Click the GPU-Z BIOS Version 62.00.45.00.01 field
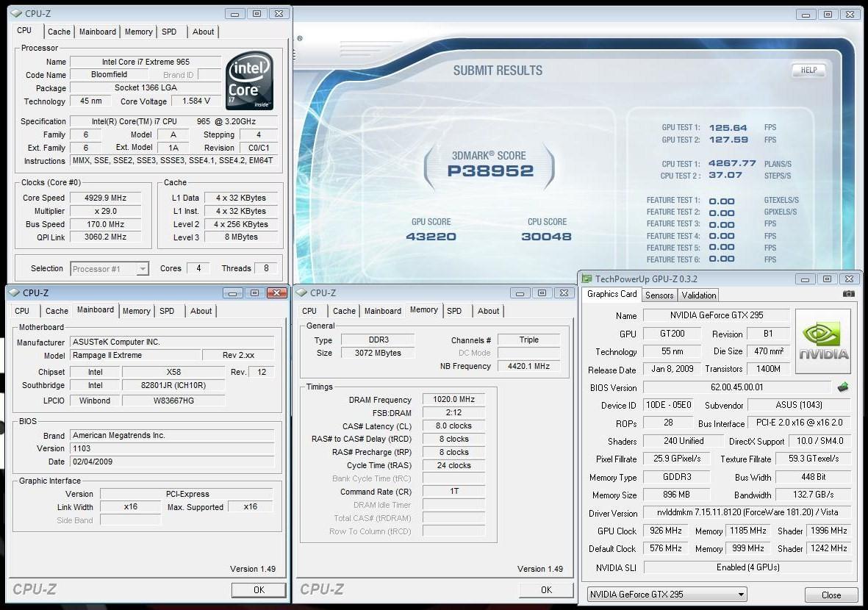 point(736,387)
